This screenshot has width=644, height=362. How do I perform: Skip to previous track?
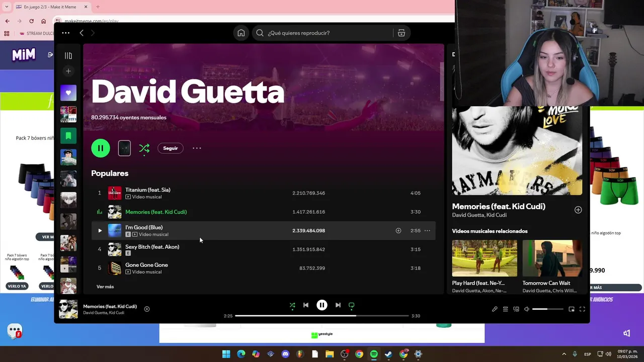[306, 305]
